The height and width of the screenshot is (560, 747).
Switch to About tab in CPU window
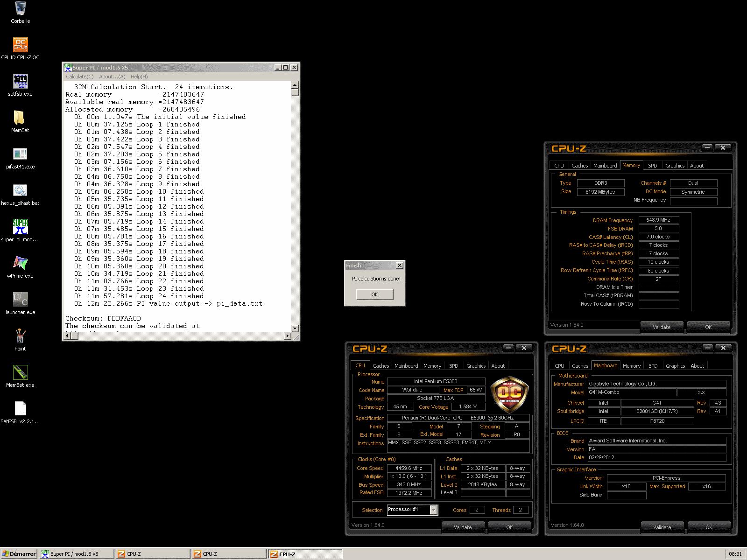(x=498, y=366)
